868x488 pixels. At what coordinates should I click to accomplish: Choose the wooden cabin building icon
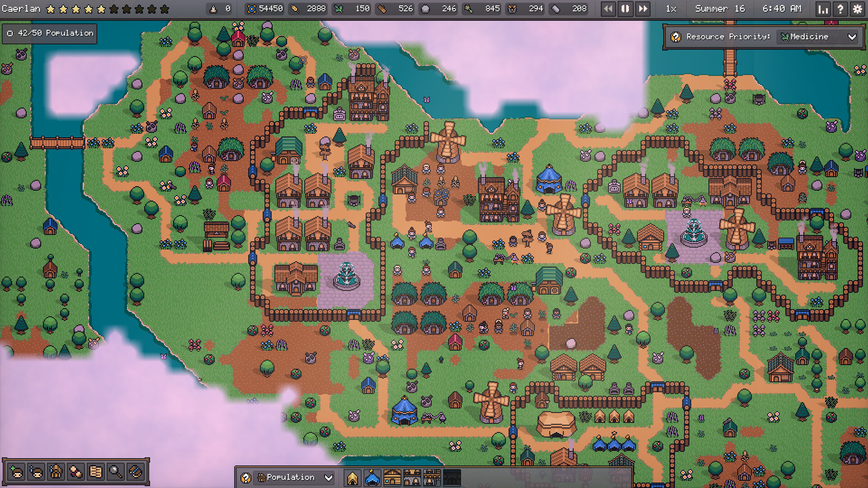click(x=392, y=478)
